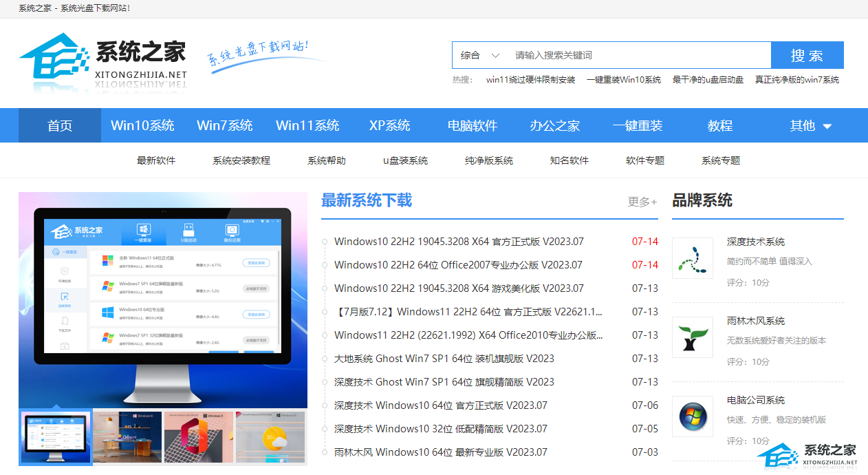Click 更多+ in 最新系统下载 section
This screenshot has height=475, width=868.
click(642, 202)
